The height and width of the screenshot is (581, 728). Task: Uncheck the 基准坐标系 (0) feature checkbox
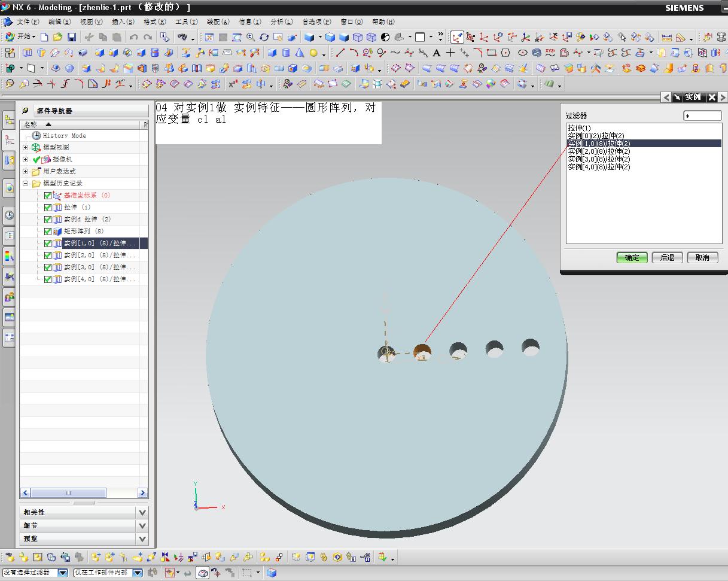[x=48, y=196]
